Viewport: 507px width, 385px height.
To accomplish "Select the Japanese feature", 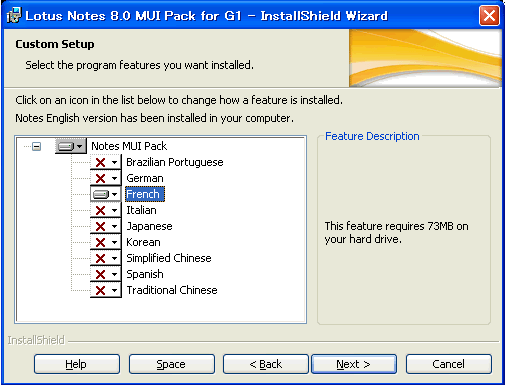I will point(149,226).
